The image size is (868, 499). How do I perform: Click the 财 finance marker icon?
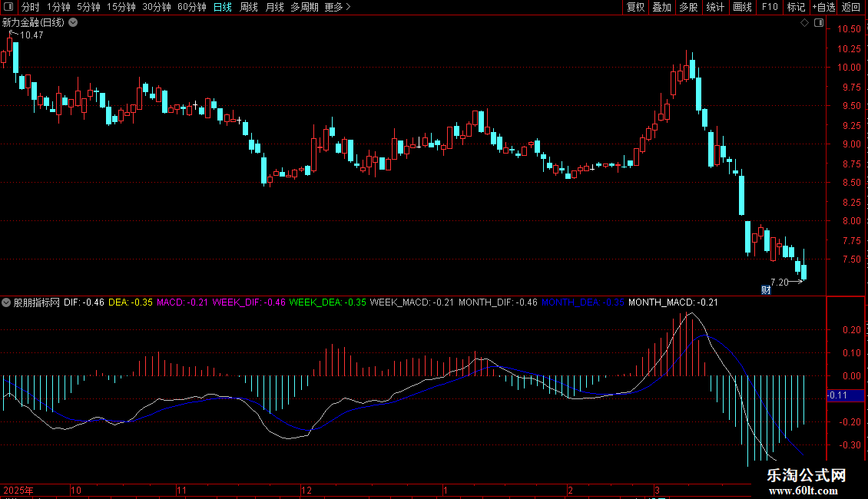click(x=766, y=290)
